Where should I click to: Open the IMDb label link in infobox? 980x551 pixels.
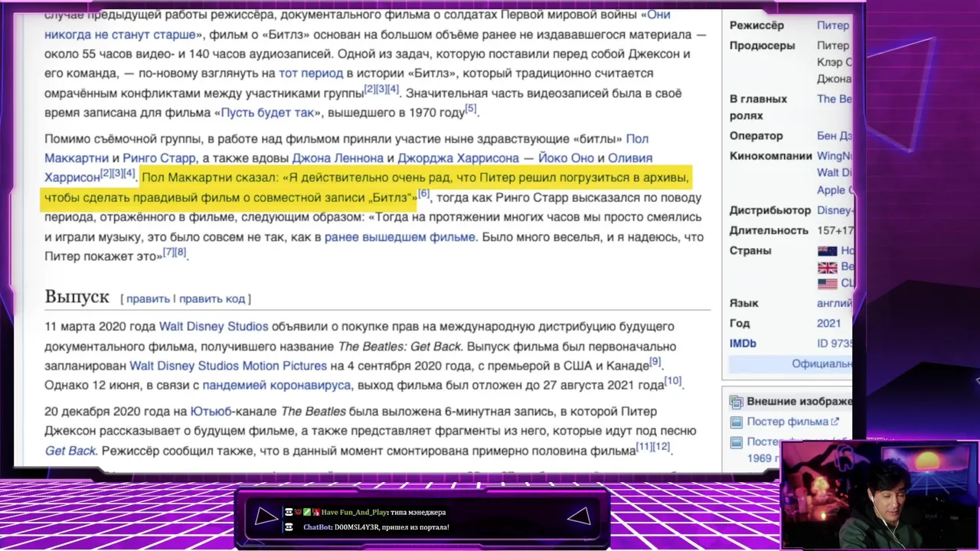click(x=743, y=344)
